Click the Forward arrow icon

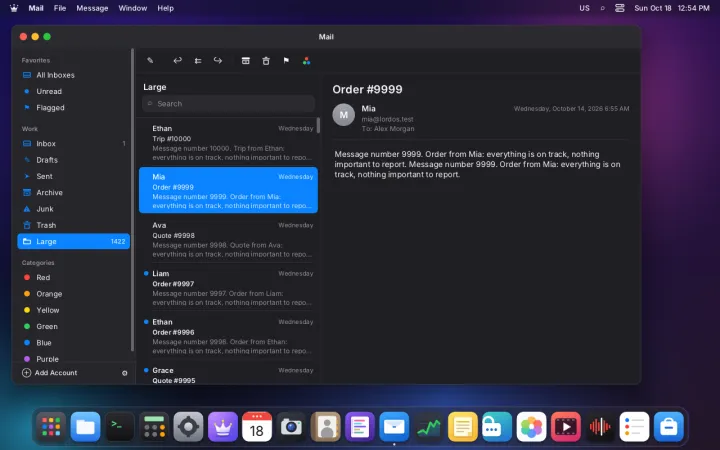click(218, 61)
